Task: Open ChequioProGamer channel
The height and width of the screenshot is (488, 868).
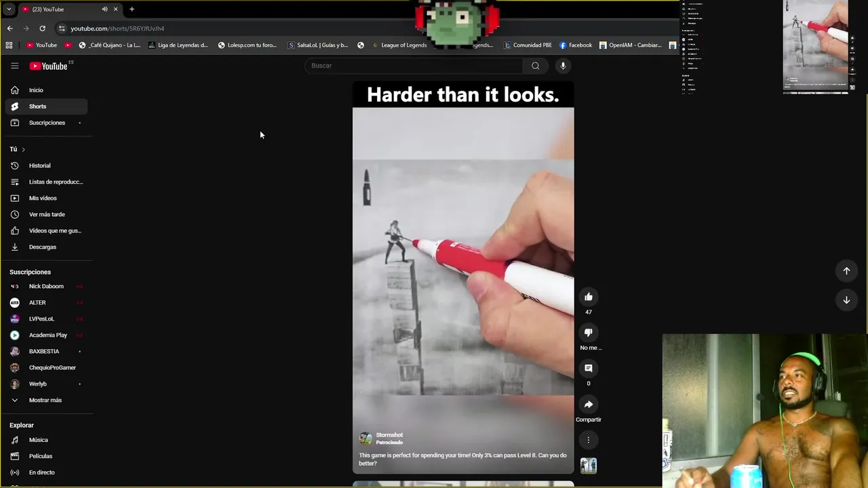Action: [x=46, y=367]
